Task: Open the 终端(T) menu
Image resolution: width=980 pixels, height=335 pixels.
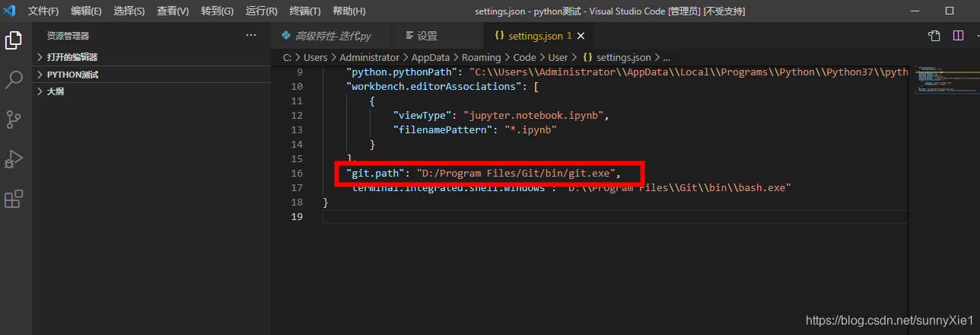Action: (305, 11)
